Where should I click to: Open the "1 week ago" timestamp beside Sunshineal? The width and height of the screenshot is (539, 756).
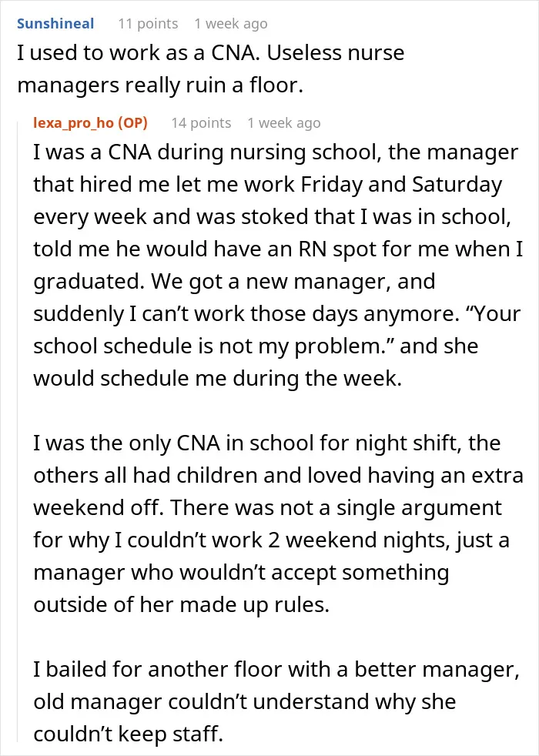[231, 24]
